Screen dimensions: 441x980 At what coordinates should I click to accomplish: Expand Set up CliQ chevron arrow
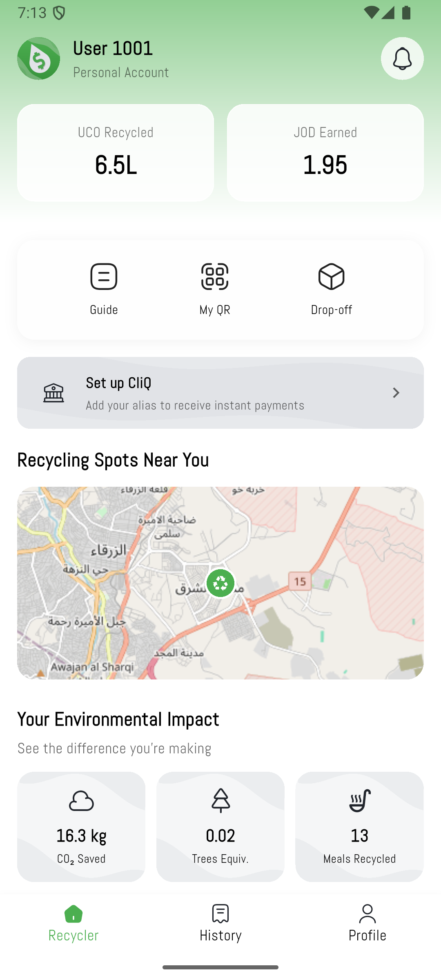click(x=396, y=393)
